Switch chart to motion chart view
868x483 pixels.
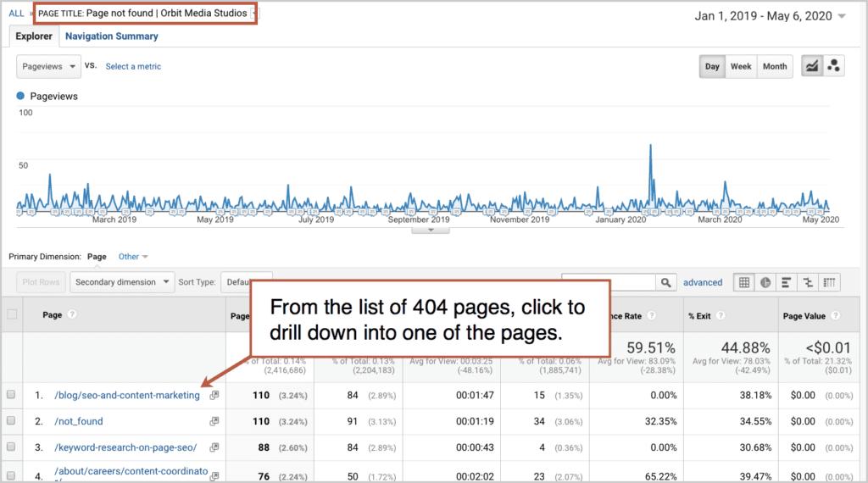tap(833, 66)
